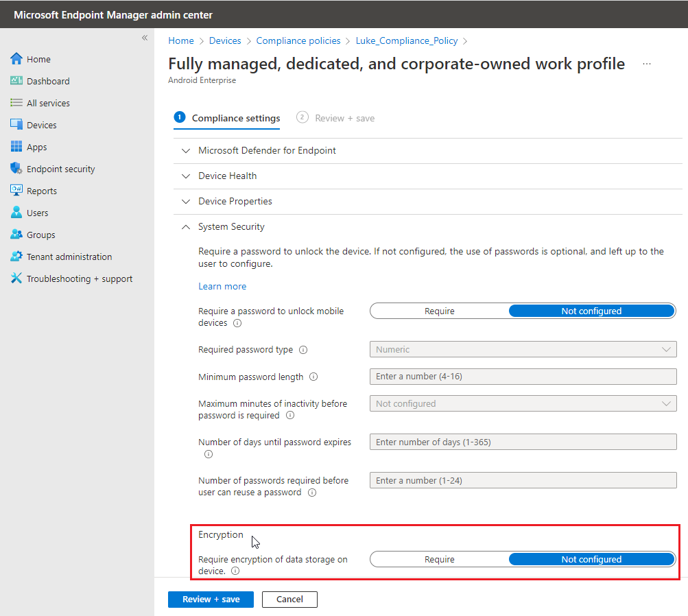Set password unlock requirement to Require
The image size is (688, 616).
pos(439,311)
